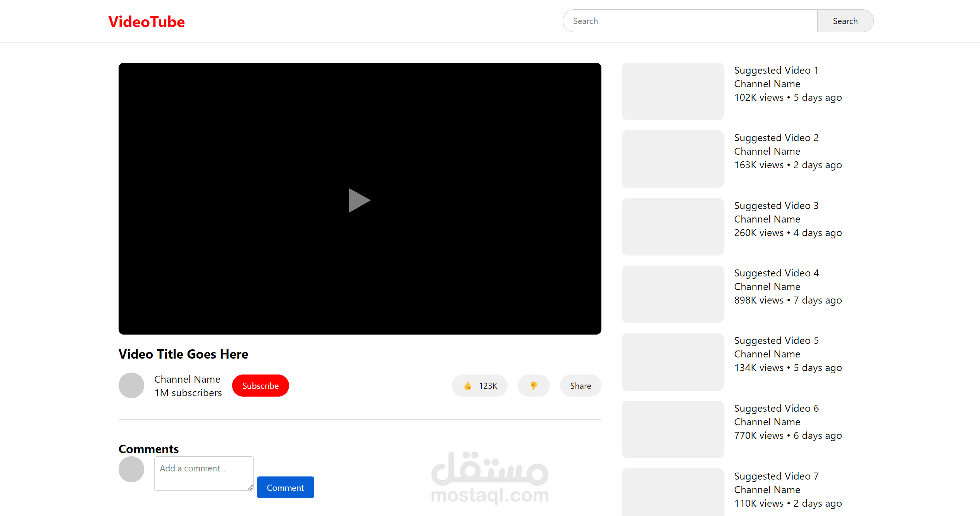Screen dimensions: 980x516
Task: Open Suggested Video 6 thumbnail
Action: [673, 430]
